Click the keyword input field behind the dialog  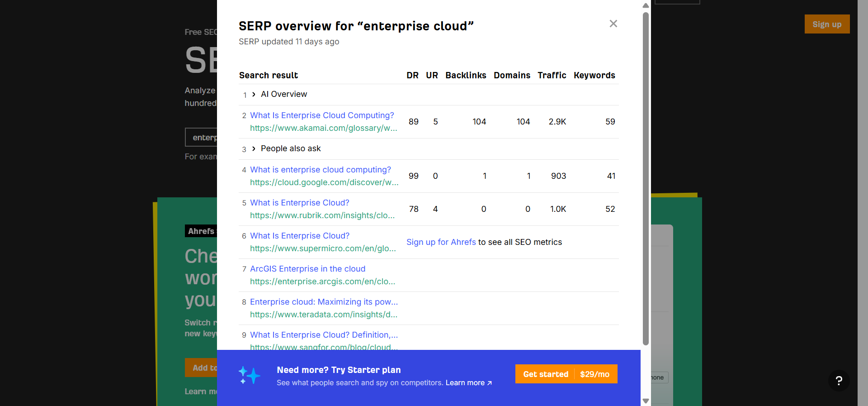(x=201, y=137)
